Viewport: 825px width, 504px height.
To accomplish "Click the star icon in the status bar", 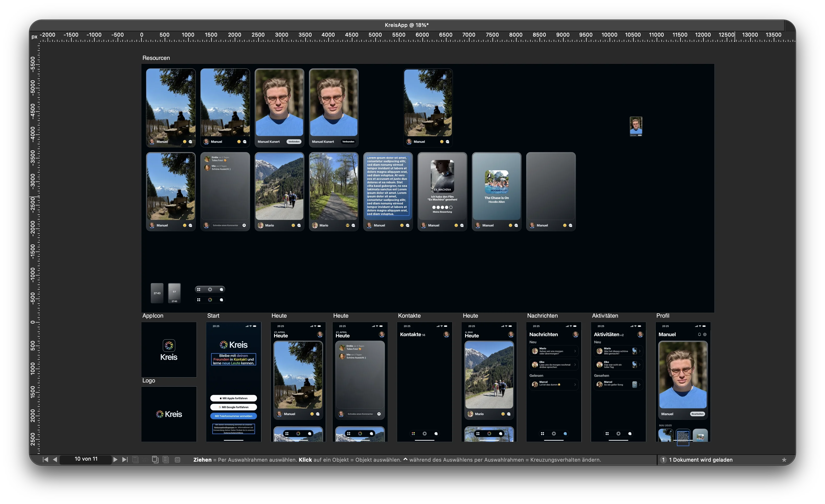I will pyautogui.click(x=784, y=460).
